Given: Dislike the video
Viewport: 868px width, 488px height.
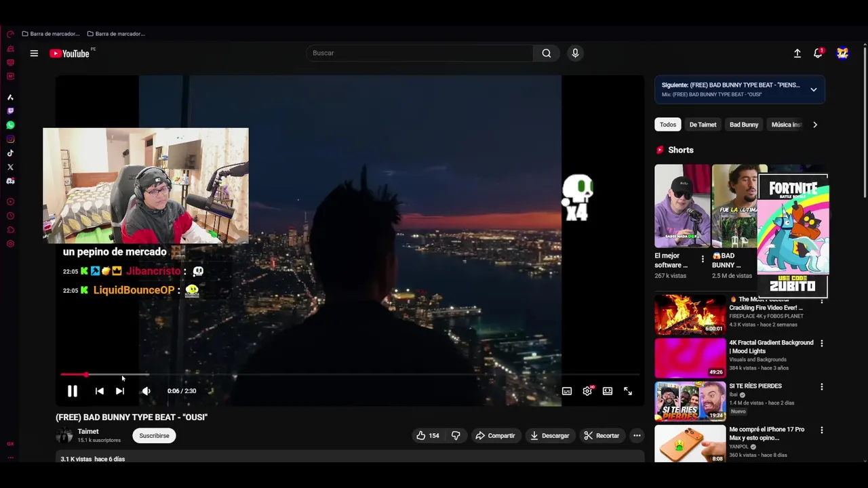Looking at the screenshot, I should (456, 436).
